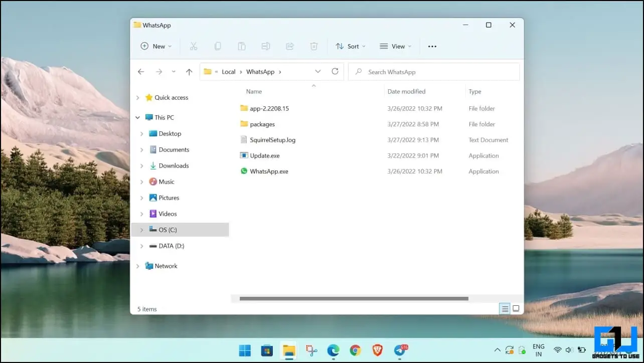This screenshot has width=644, height=363.
Task: Click the Delete trash icon
Action: [314, 46]
